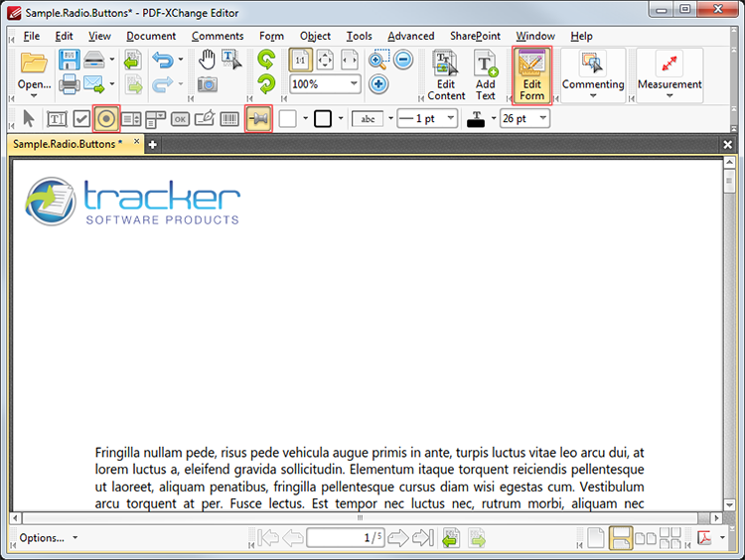Toggle the Edit Form tool
This screenshot has height=560, width=745.
[531, 75]
